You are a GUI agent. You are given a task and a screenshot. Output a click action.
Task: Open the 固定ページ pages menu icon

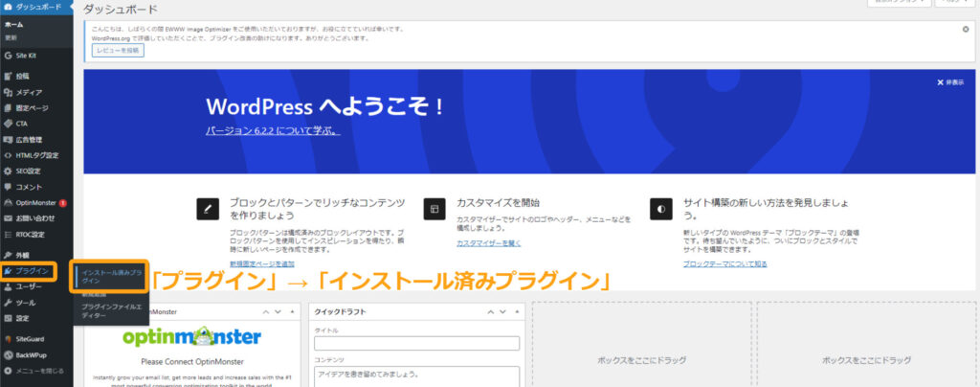pos(8,108)
